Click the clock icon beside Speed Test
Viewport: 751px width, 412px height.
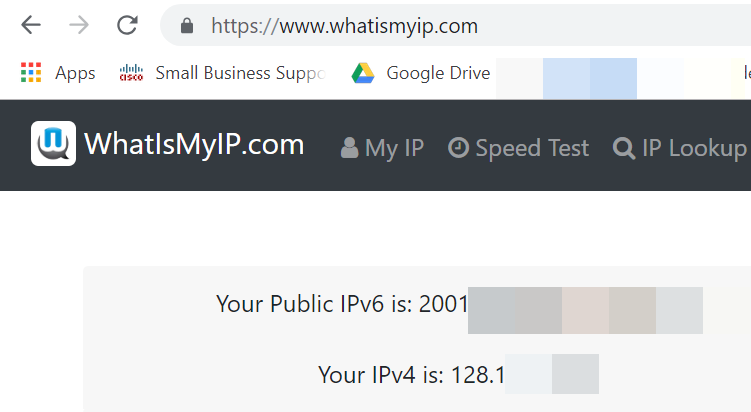[x=458, y=147]
